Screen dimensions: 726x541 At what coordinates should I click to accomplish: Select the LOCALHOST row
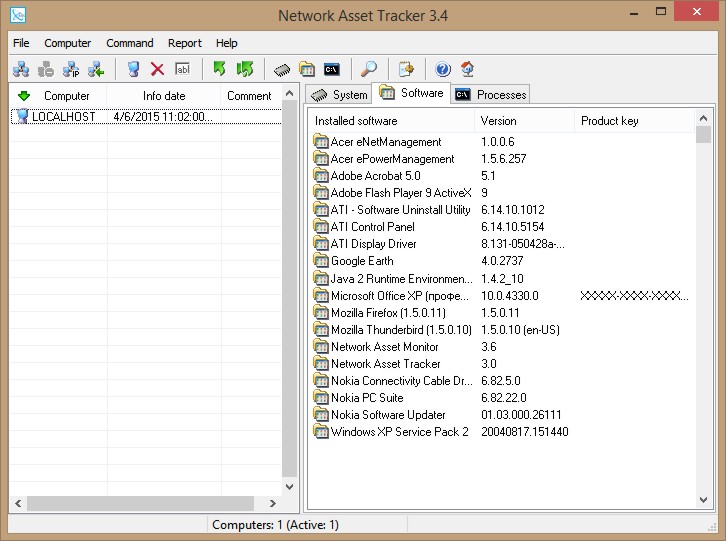[x=146, y=117]
